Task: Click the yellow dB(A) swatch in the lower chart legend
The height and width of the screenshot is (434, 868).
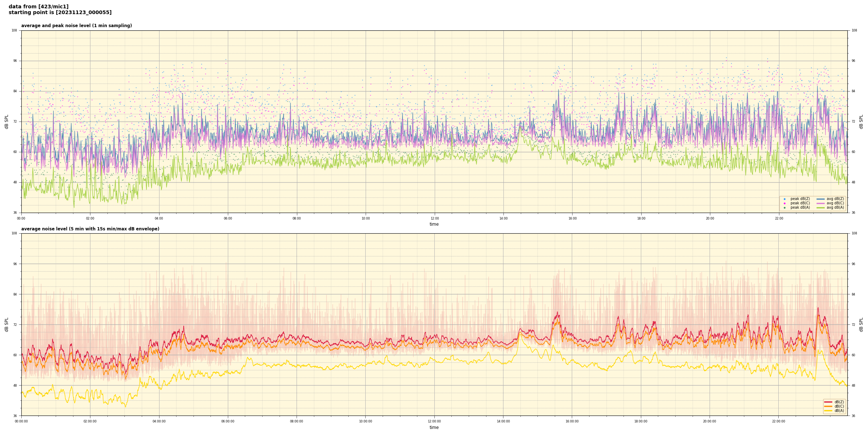Action: tap(828, 410)
